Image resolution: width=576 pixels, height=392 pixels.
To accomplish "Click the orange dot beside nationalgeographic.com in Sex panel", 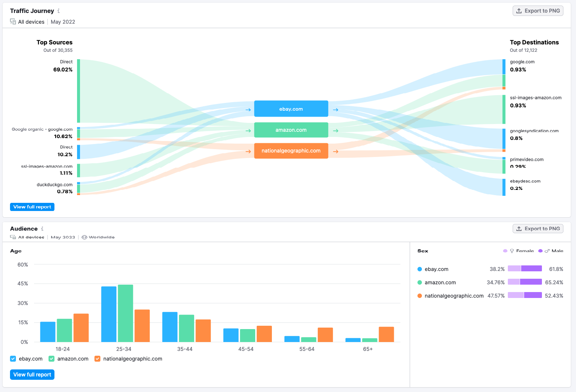I will 420,296.
